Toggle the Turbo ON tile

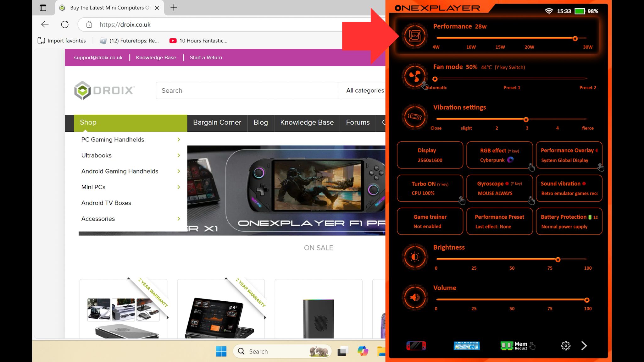coord(430,188)
